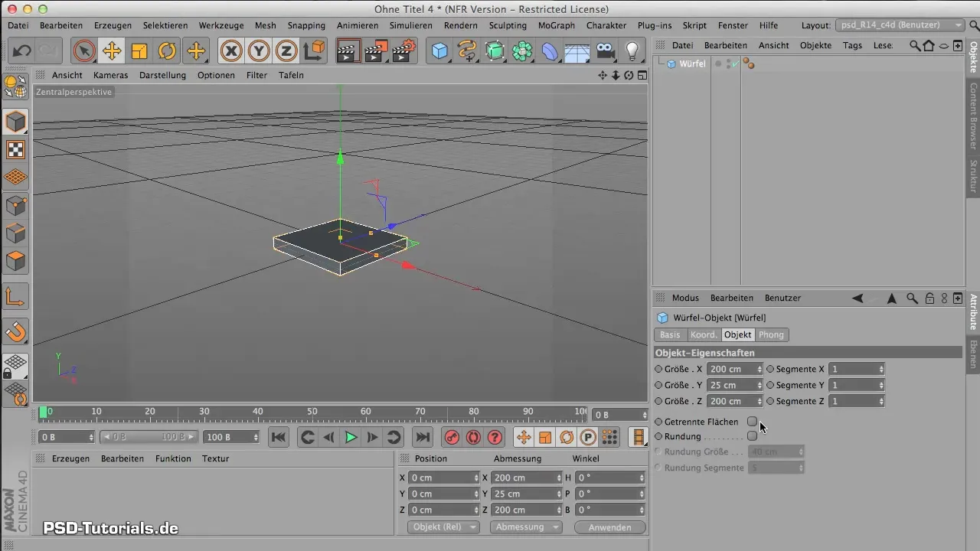This screenshot has width=980, height=551.
Task: Open the Tags menu in Objects manager
Action: click(852, 45)
